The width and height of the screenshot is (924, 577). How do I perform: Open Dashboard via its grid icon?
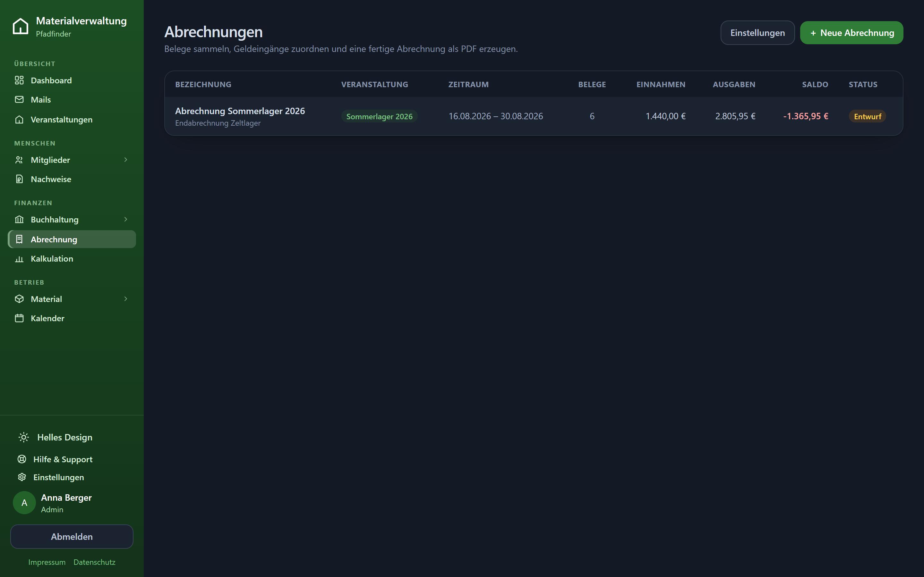coord(19,80)
